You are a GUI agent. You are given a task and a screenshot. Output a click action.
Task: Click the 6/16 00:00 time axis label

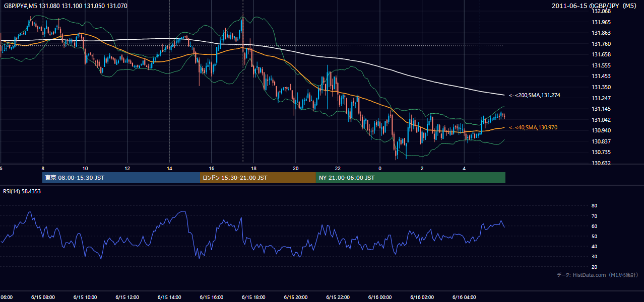click(380, 297)
